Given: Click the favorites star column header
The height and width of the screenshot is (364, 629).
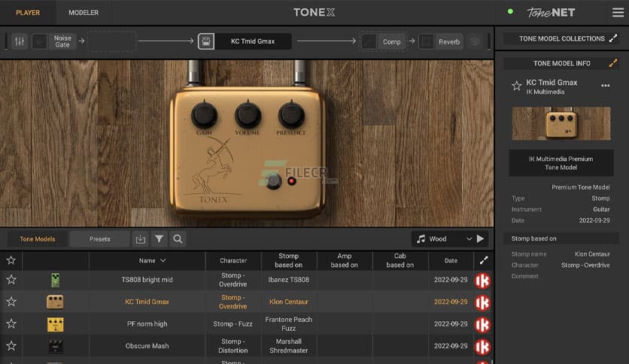Looking at the screenshot, I should [x=11, y=260].
